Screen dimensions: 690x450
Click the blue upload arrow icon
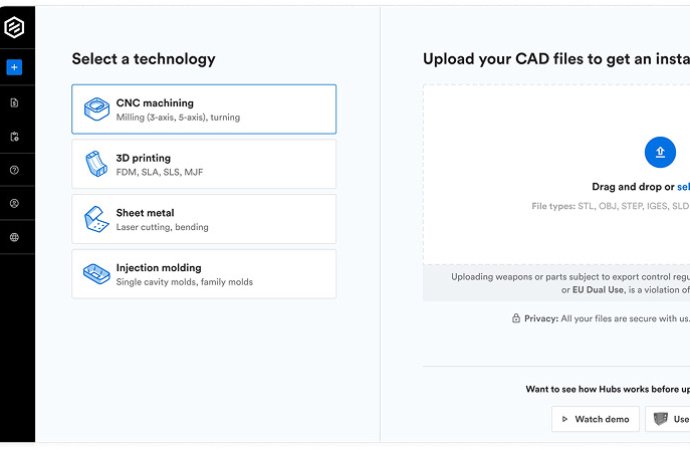[659, 152]
